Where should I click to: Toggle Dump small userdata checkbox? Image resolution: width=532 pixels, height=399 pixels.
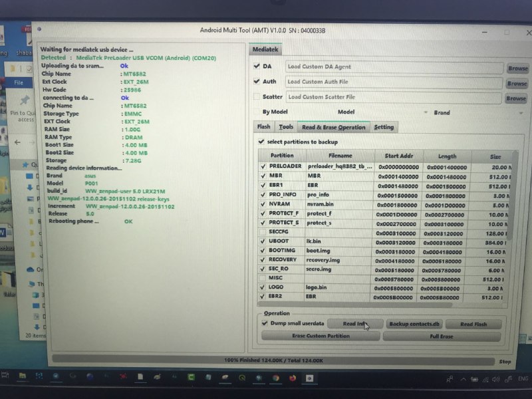coord(265,323)
